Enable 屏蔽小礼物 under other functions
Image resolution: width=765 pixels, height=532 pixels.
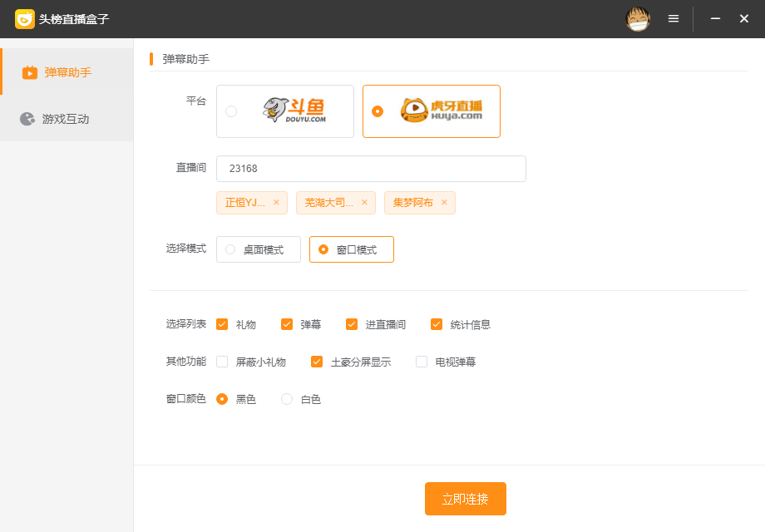221,362
